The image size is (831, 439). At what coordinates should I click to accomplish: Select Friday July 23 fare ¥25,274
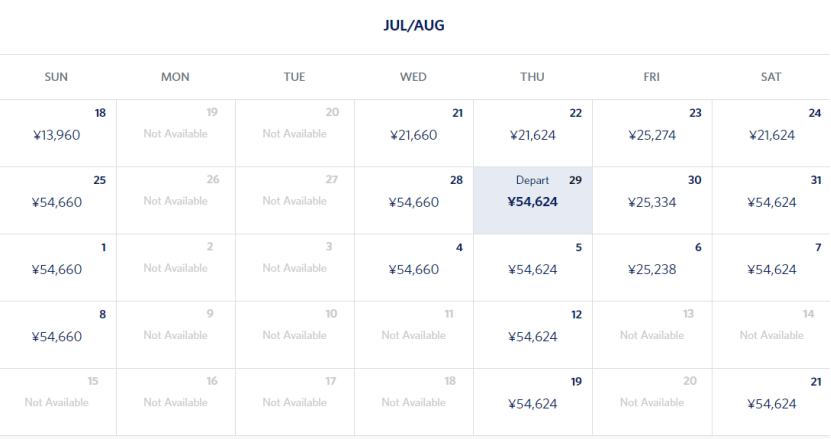point(652,134)
